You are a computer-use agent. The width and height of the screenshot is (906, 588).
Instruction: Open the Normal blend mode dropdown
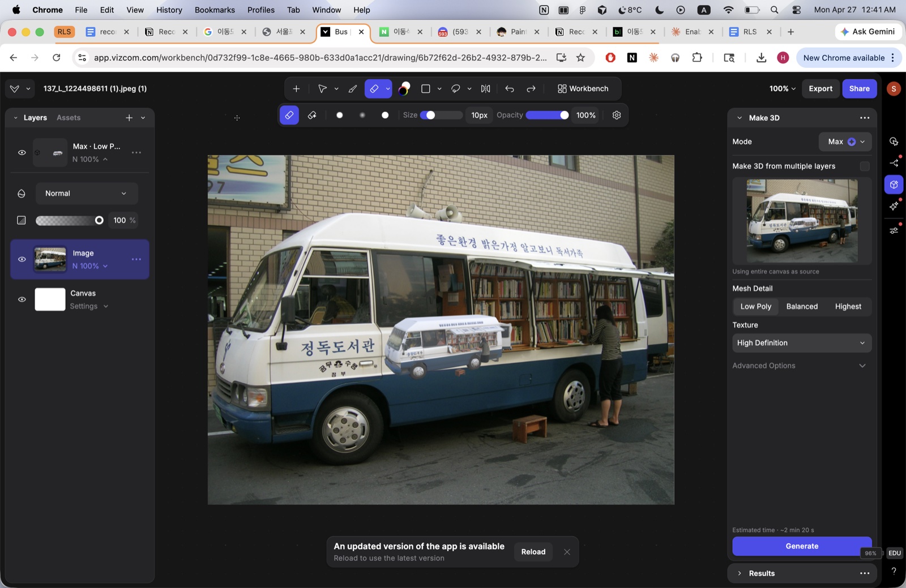[x=86, y=193]
